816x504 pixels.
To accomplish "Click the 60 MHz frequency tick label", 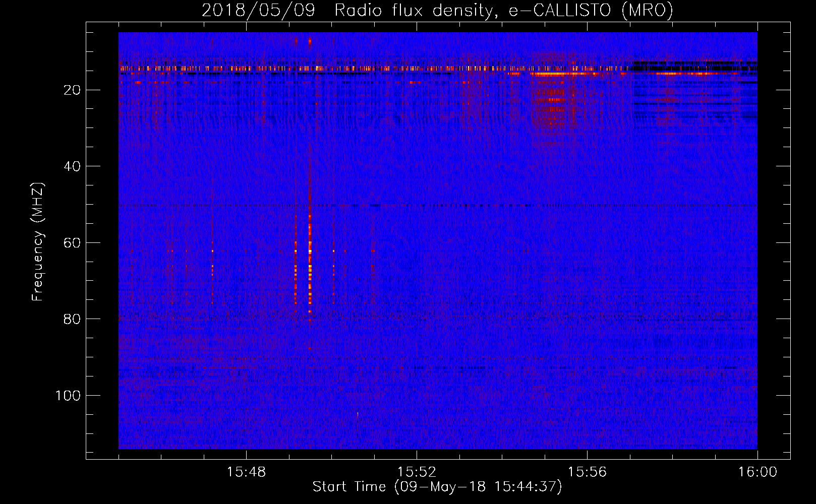I will coord(72,243).
